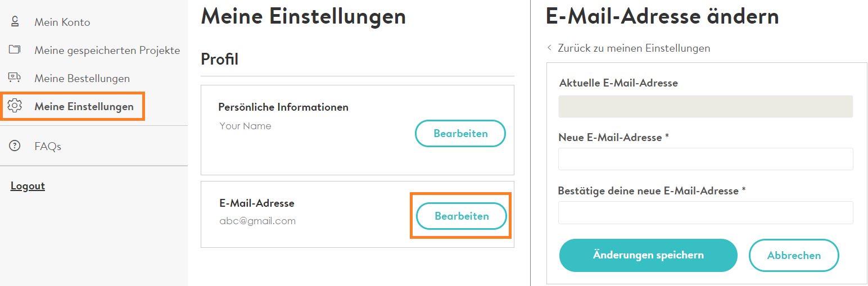Open Mein Konto in the sidebar
This screenshot has height=286, width=868.
(62, 22)
